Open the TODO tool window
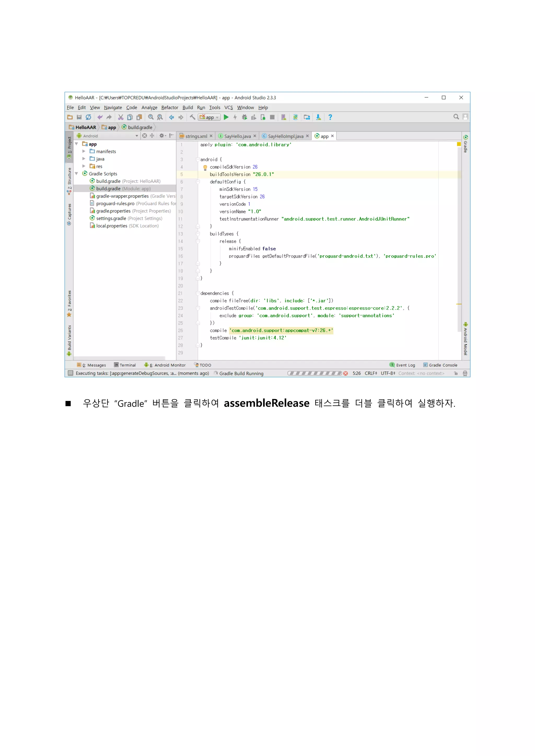 (203, 365)
